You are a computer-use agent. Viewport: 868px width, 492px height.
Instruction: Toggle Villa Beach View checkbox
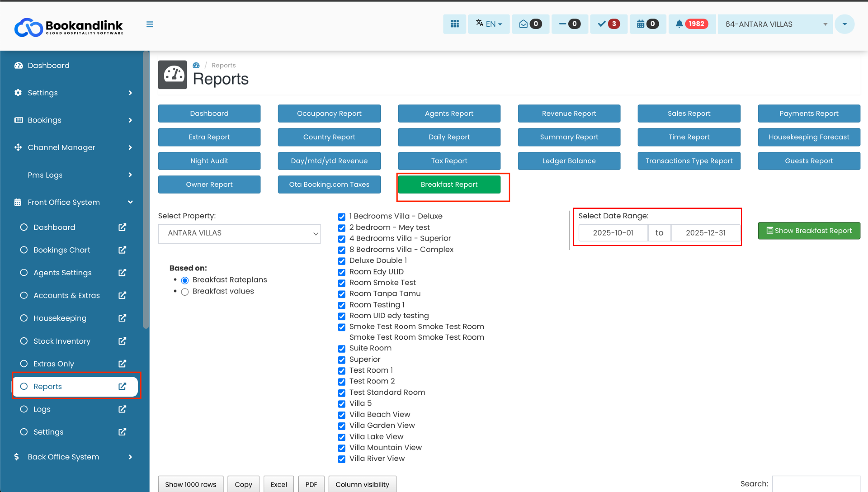[342, 415]
